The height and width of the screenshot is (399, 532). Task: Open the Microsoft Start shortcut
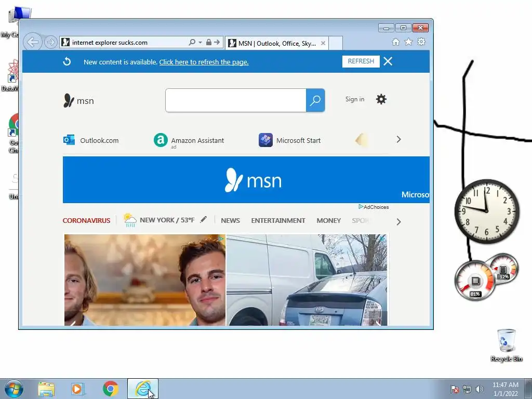tap(289, 140)
